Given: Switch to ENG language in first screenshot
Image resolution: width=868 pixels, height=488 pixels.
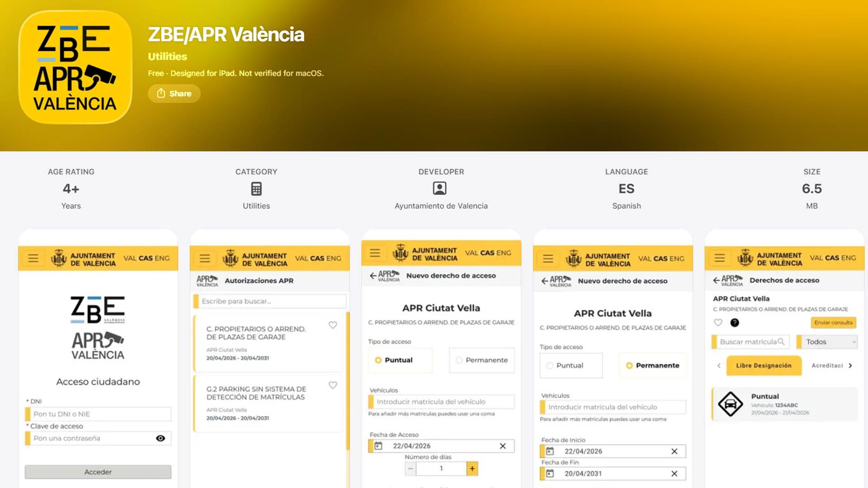Looking at the screenshot, I should tap(162, 258).
